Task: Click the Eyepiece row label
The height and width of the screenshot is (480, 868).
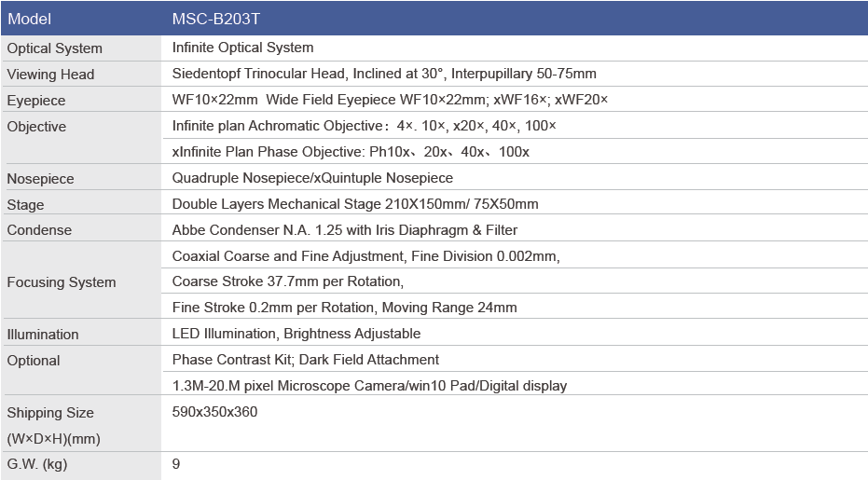Action: point(36,101)
